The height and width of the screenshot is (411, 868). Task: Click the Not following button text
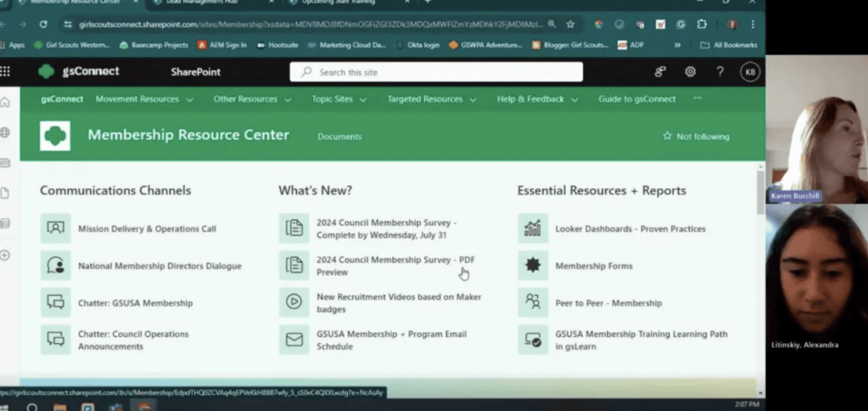[703, 136]
